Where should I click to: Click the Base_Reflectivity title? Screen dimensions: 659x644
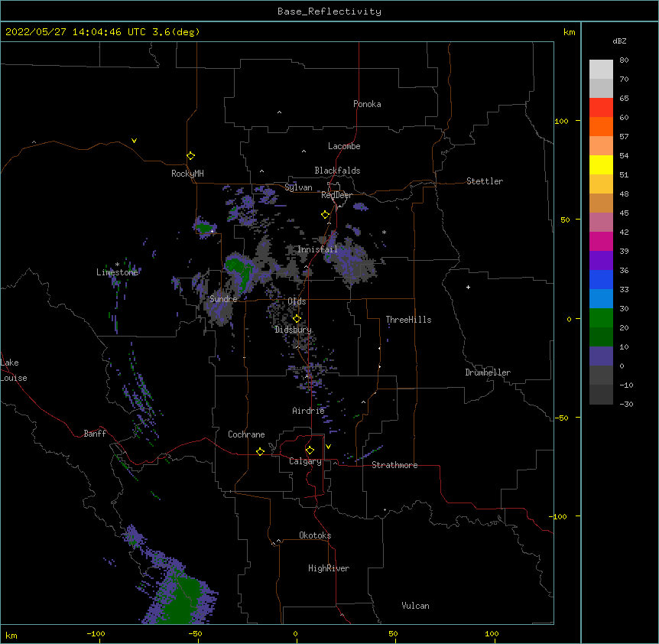[329, 11]
